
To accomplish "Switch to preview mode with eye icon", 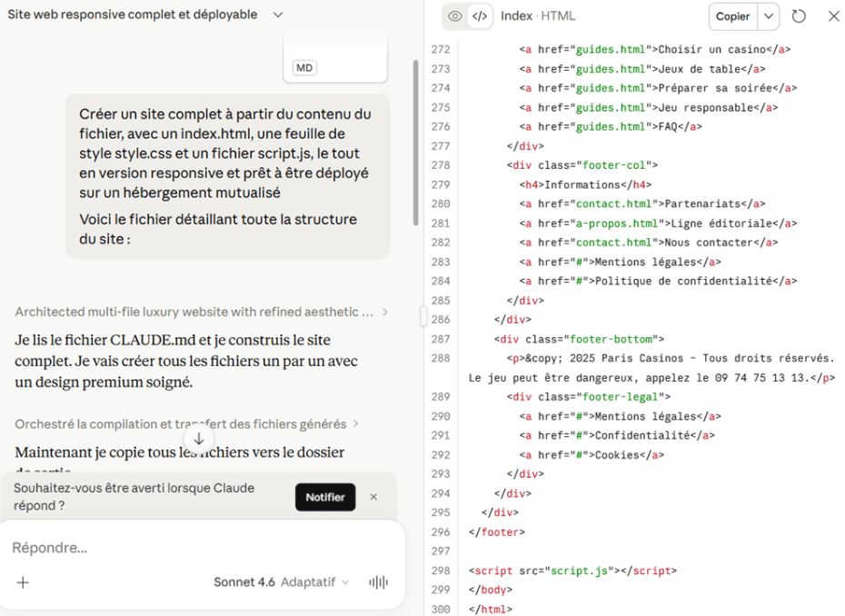I will (455, 16).
